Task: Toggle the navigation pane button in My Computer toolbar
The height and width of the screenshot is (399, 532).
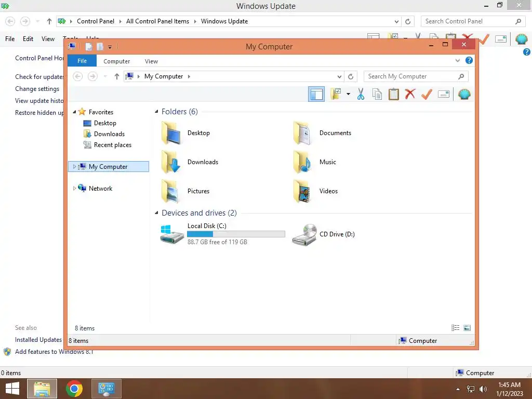Action: pos(316,94)
